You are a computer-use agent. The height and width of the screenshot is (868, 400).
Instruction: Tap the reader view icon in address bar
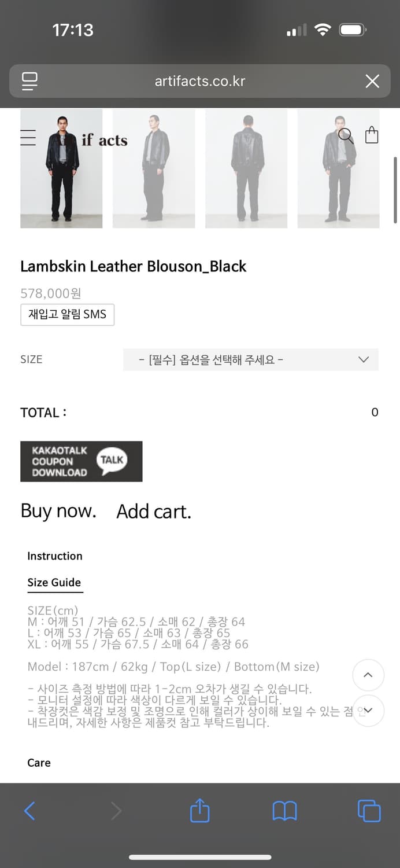tap(29, 81)
